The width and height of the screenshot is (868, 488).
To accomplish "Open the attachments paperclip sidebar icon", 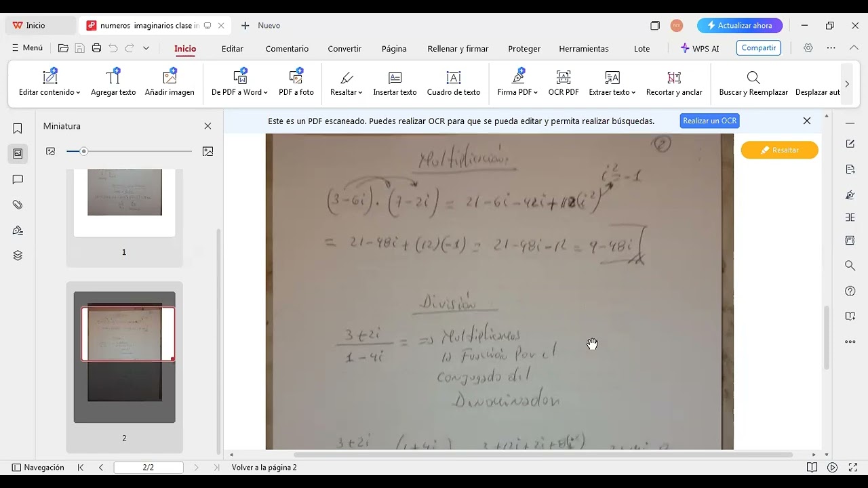I will tap(18, 205).
